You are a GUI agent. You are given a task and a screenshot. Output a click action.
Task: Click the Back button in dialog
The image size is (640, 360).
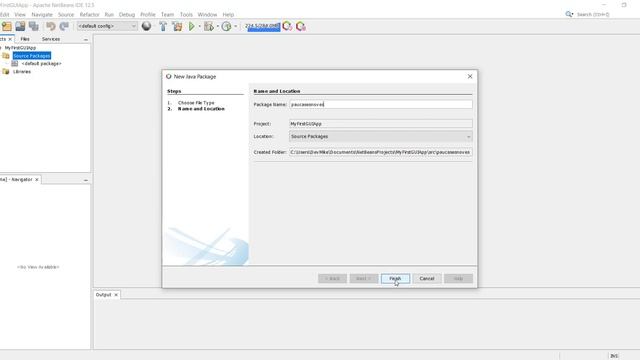coord(332,278)
